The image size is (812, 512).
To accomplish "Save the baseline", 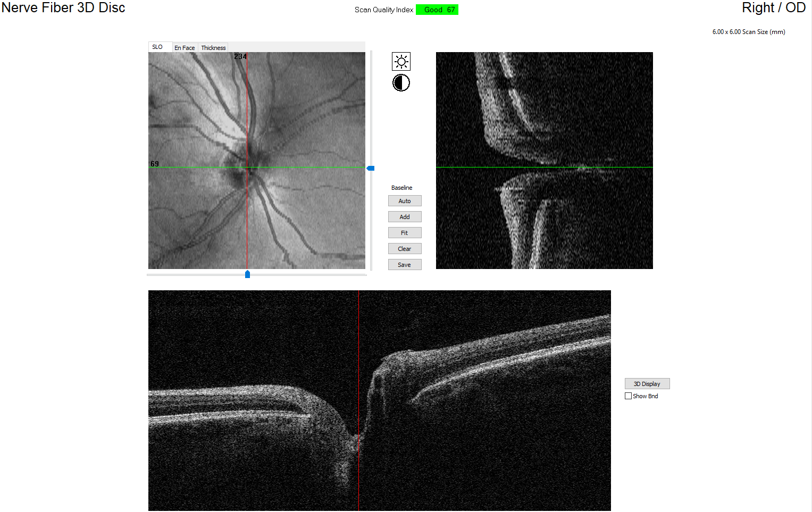I will (x=405, y=265).
